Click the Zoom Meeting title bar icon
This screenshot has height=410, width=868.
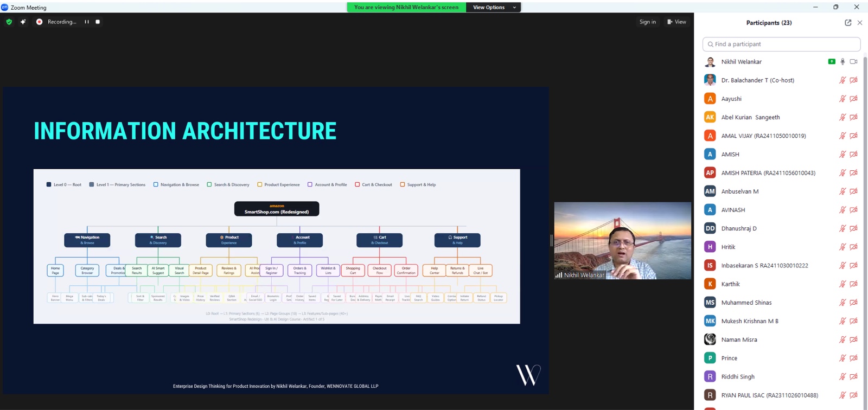(x=4, y=7)
